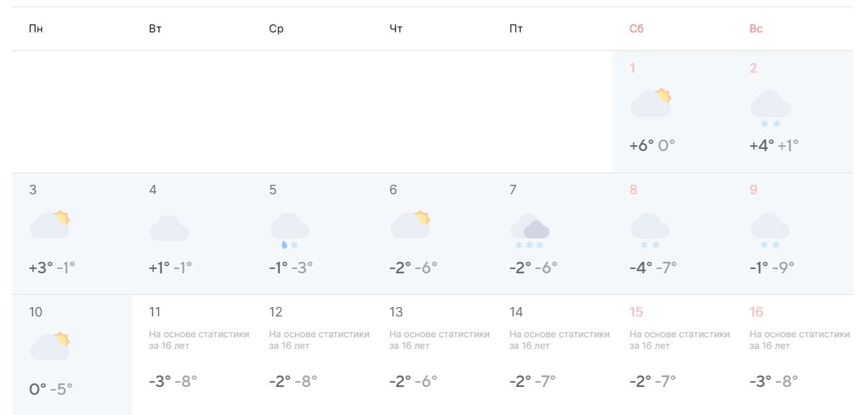This screenshot has height=415, width=868.
Task: Click the heavy snow icon on day 7
Action: click(530, 230)
